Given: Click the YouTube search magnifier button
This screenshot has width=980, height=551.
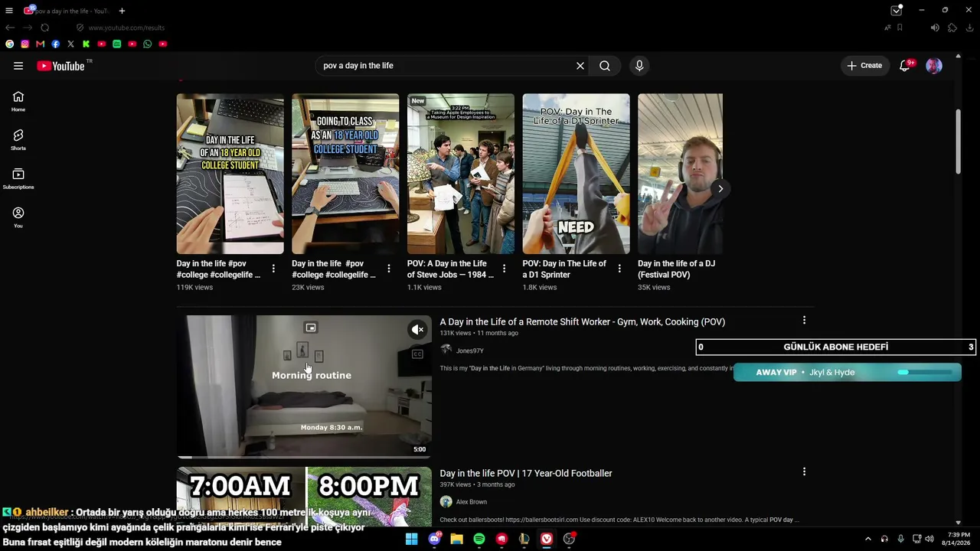Looking at the screenshot, I should coord(605,66).
